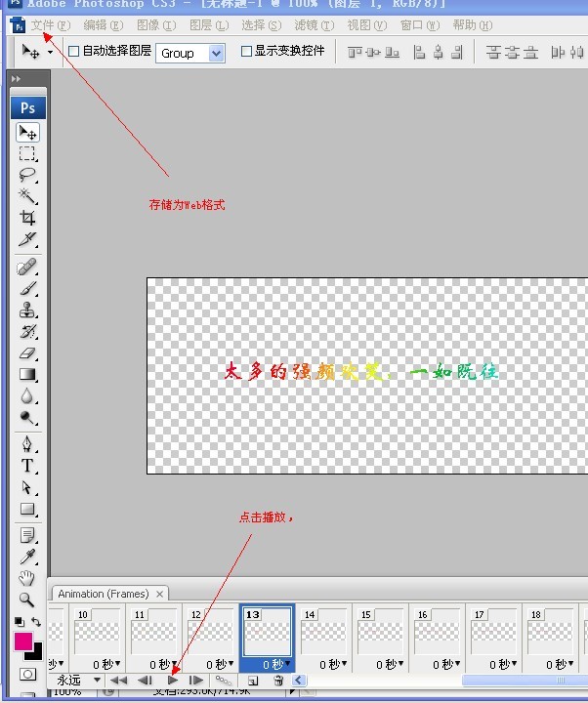Open the 选择 menu

(x=262, y=25)
